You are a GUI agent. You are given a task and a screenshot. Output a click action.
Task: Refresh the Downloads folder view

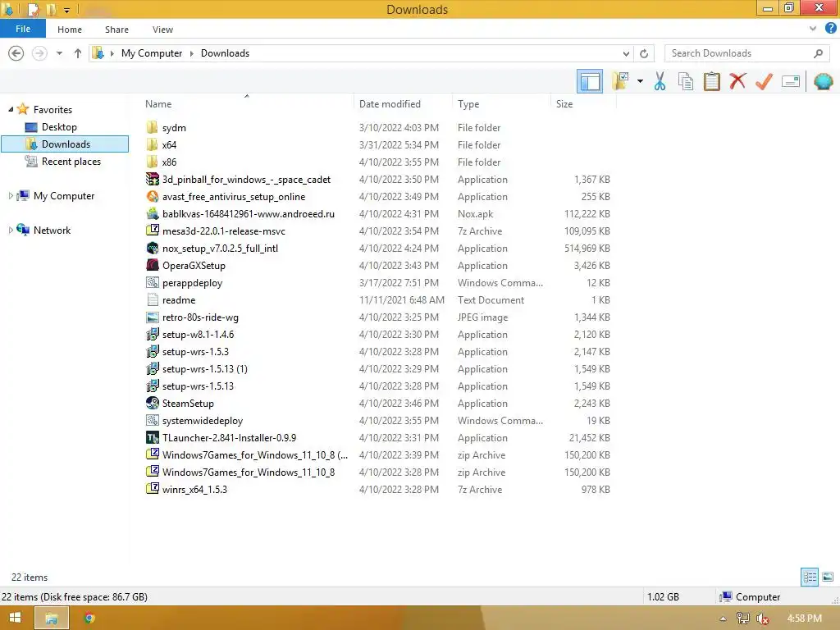coord(644,53)
